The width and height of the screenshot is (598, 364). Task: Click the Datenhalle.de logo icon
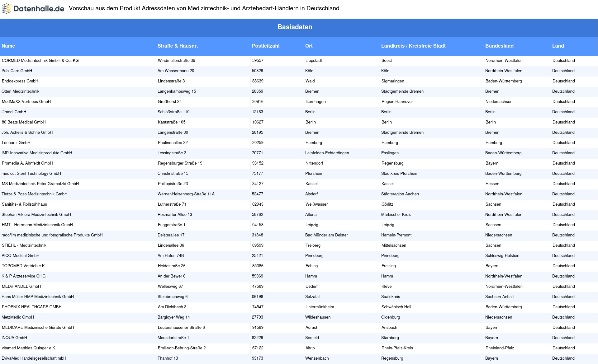(x=7, y=9)
